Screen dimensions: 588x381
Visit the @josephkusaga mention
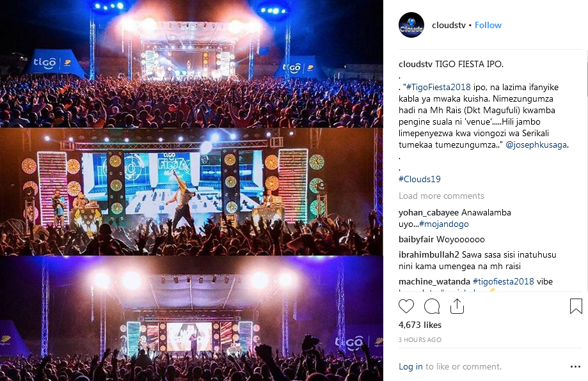(x=536, y=145)
